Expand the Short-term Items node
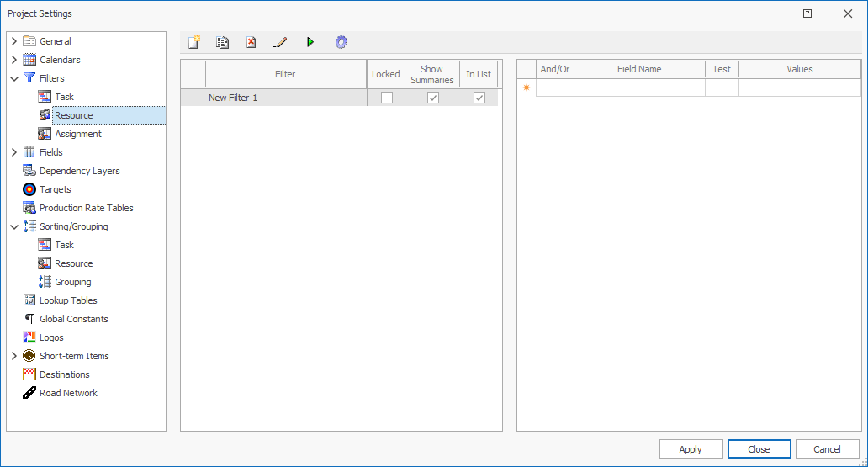Screen dimensions: 868x467 (x=14, y=356)
